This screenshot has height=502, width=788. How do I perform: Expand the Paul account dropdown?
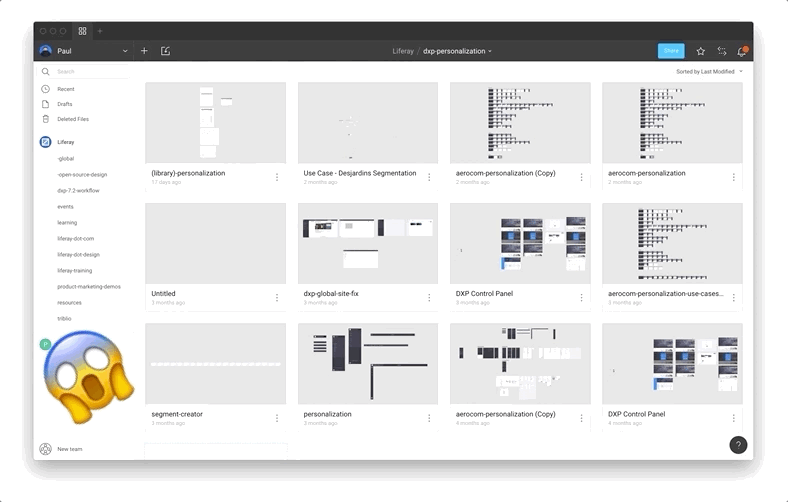pyautogui.click(x=125, y=51)
